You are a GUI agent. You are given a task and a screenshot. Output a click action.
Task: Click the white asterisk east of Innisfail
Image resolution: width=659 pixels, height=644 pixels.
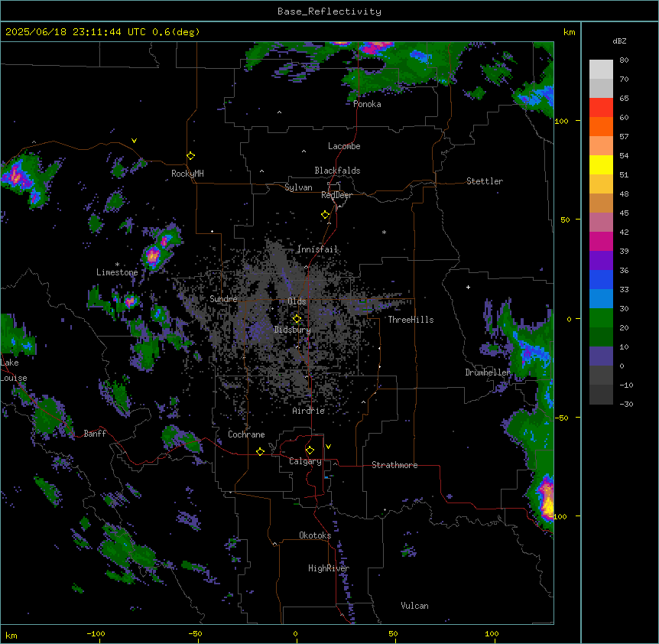pos(384,232)
